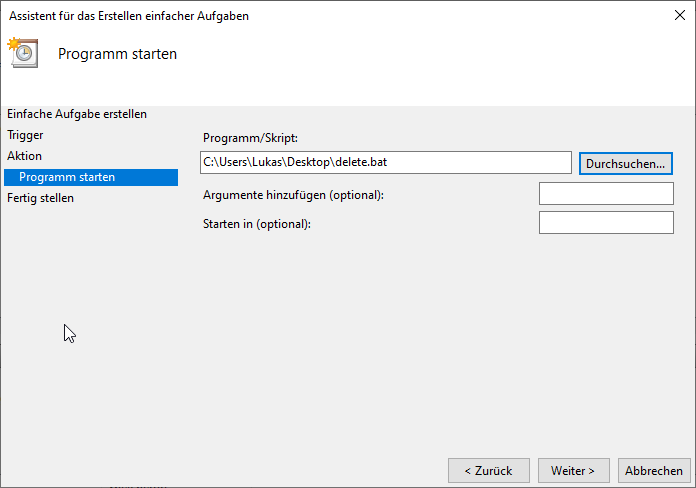This screenshot has height=488, width=696.
Task: Focus the 'Argumente hinzufügen' input box
Action: [606, 194]
